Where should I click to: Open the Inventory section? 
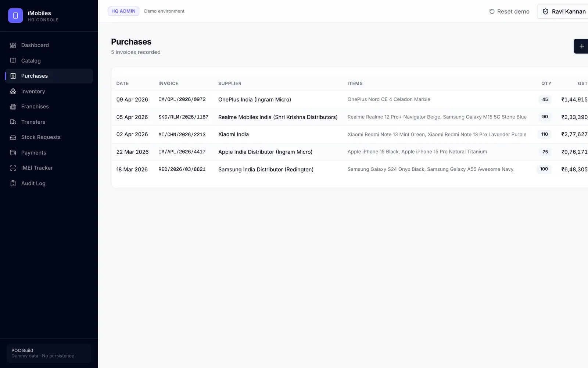[x=49, y=91]
